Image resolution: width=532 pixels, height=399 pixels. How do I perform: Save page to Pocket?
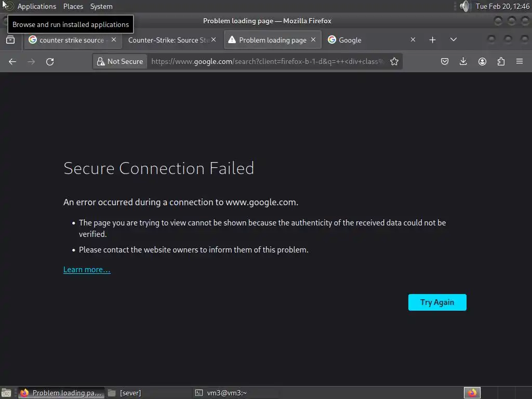point(445,62)
